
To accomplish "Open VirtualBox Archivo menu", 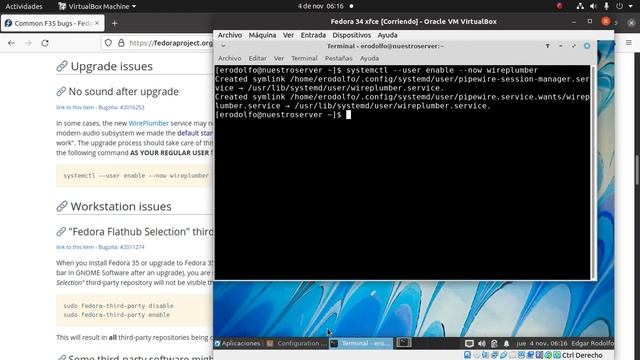I will tap(229, 35).
